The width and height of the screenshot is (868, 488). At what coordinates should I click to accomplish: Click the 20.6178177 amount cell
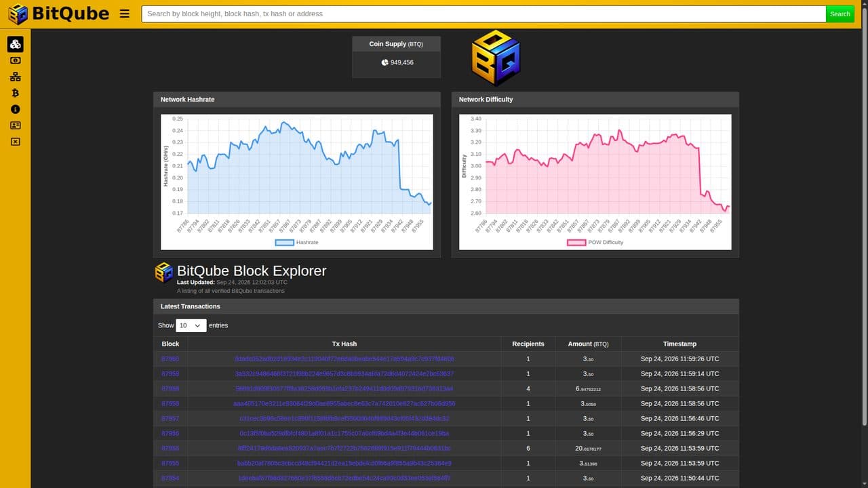tap(588, 448)
